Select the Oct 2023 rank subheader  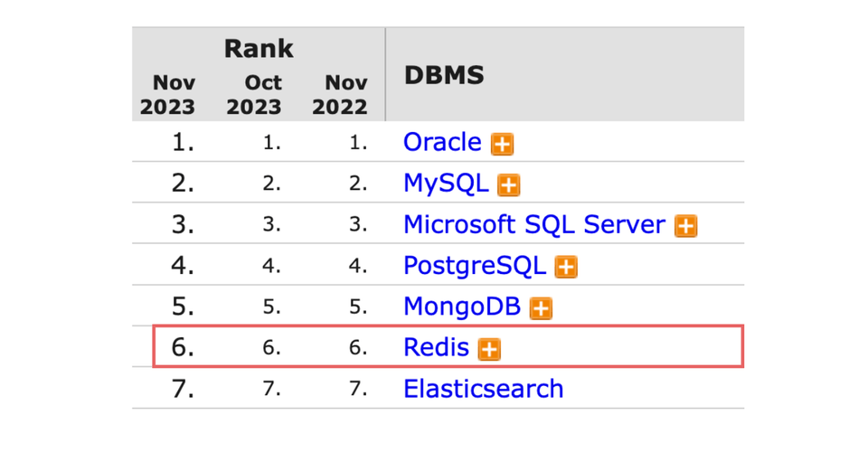254,94
